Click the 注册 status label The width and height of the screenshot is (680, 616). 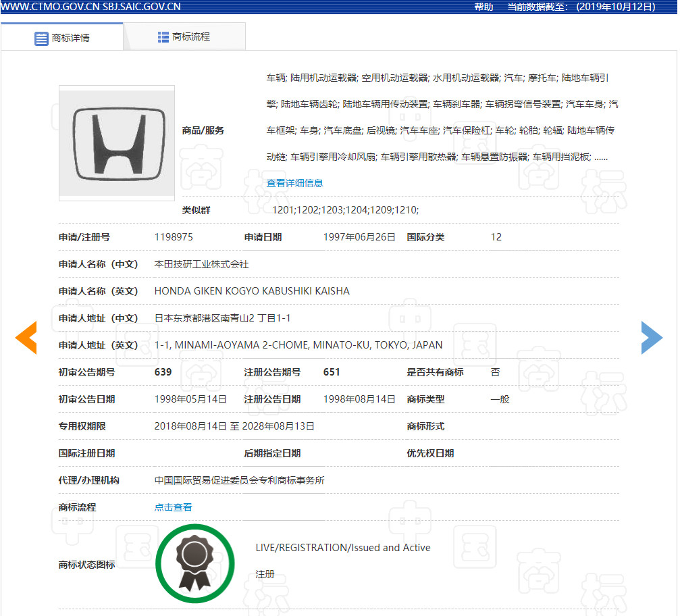265,574
